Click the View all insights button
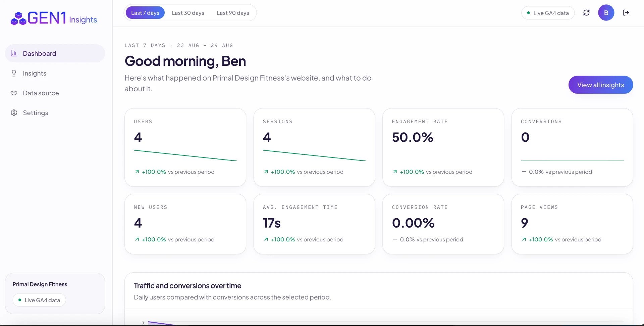 click(601, 85)
